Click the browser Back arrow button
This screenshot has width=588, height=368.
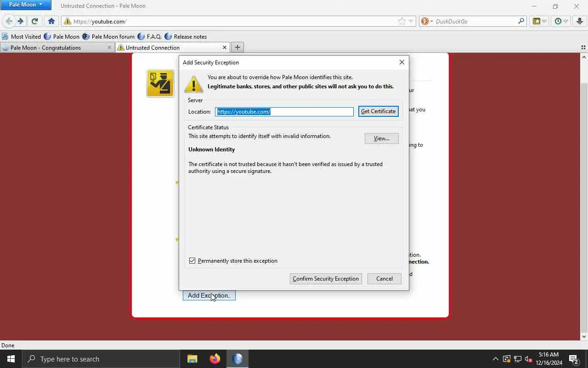[9, 21]
